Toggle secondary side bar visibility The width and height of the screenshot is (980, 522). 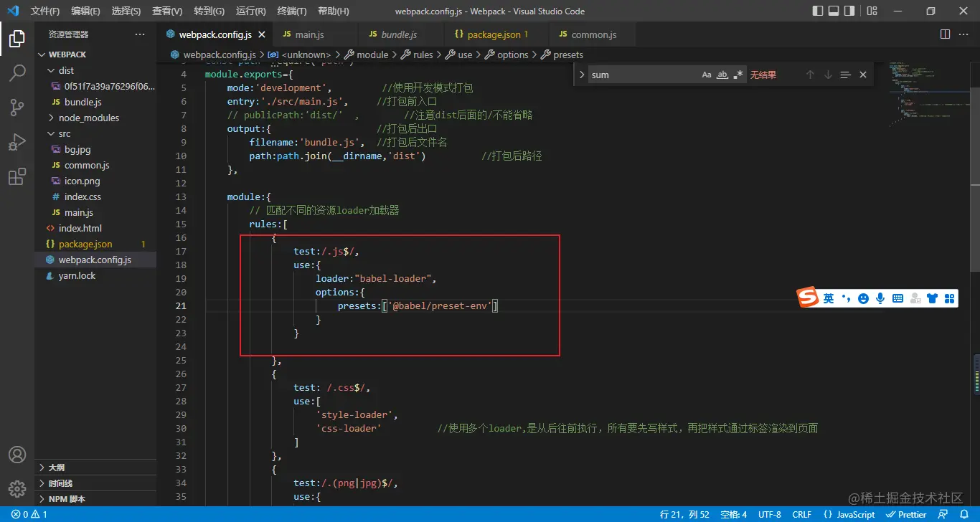[849, 11]
